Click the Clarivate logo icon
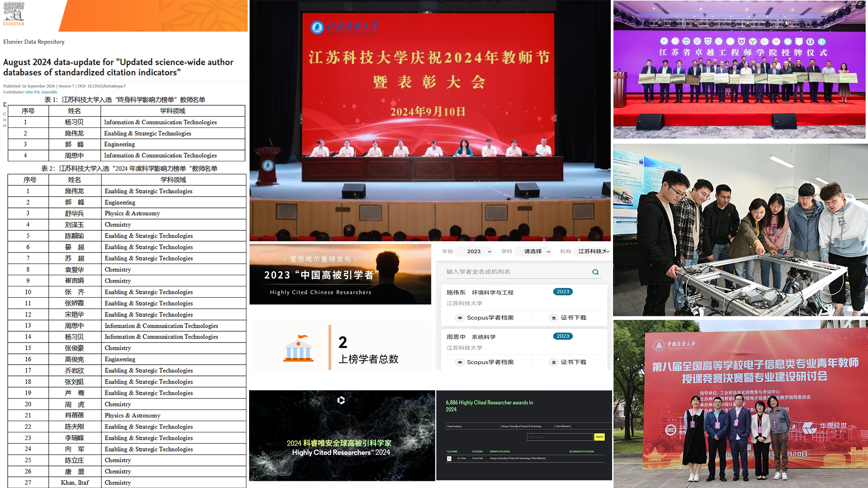Image resolution: width=868 pixels, height=488 pixels. (x=341, y=400)
